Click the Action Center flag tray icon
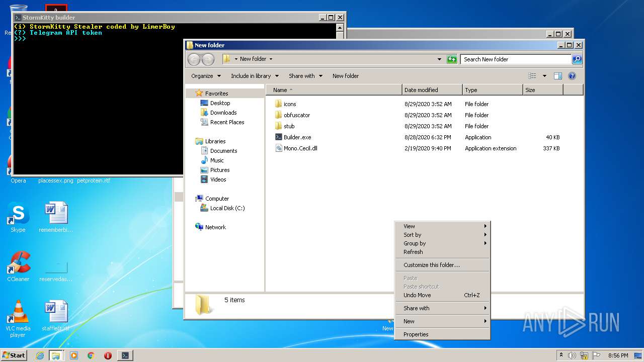Screen dimensions: 644x362 click(x=596, y=355)
